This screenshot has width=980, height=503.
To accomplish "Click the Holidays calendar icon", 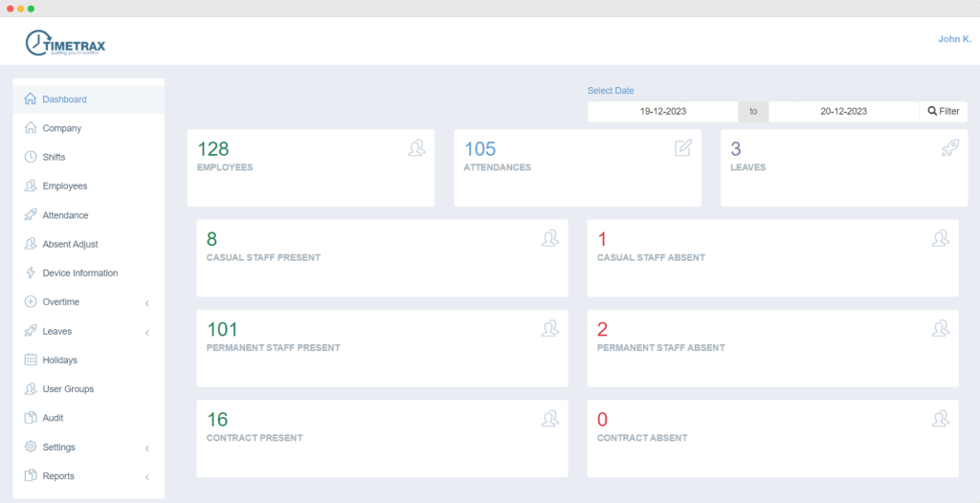I will click(x=31, y=361).
